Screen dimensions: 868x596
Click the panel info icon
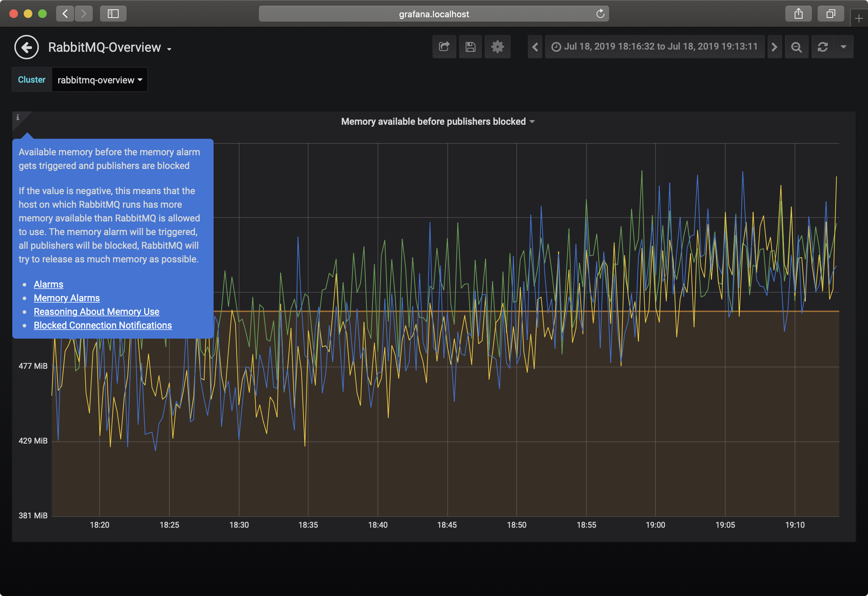18,117
